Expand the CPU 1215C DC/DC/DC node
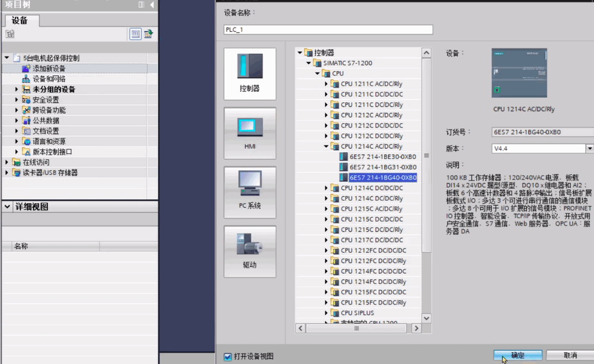The width and height of the screenshot is (594, 364). coord(326,219)
